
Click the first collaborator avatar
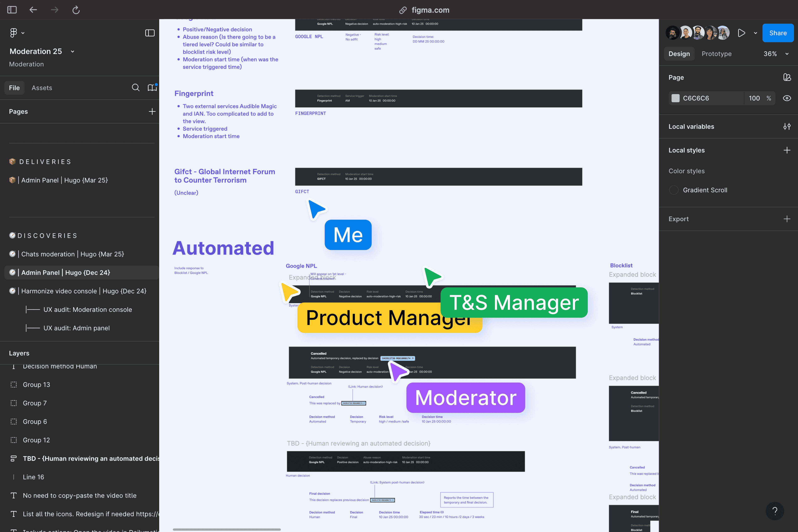672,33
